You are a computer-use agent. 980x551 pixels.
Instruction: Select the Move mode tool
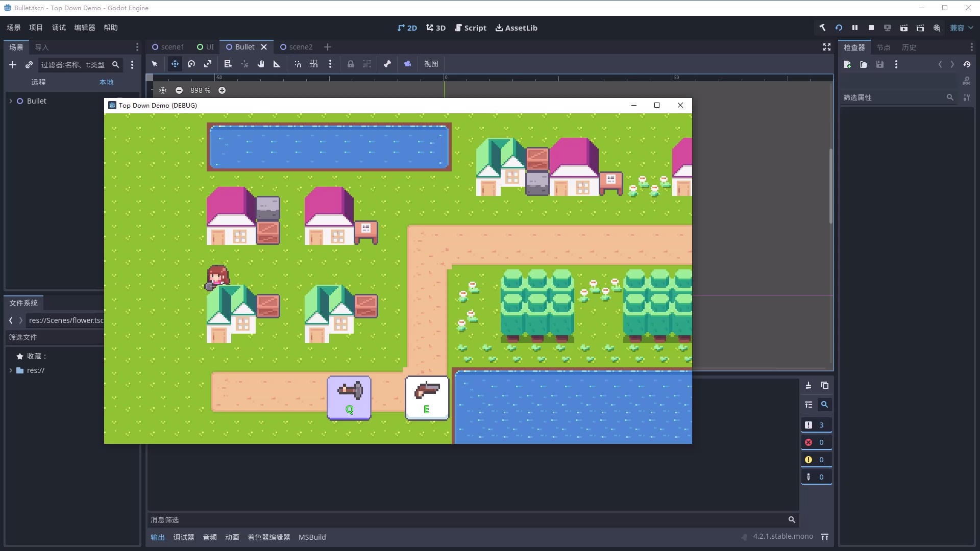coord(175,64)
